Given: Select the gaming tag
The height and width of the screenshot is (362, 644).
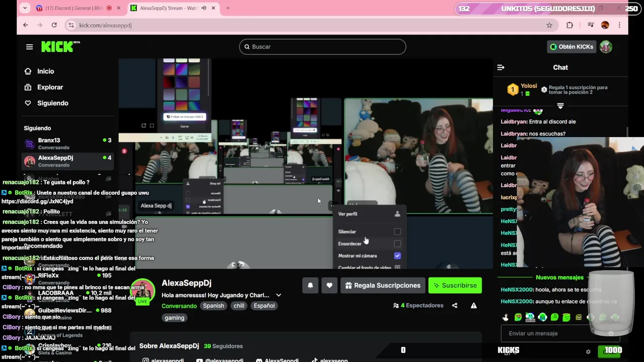Looking at the screenshot, I should (x=175, y=318).
